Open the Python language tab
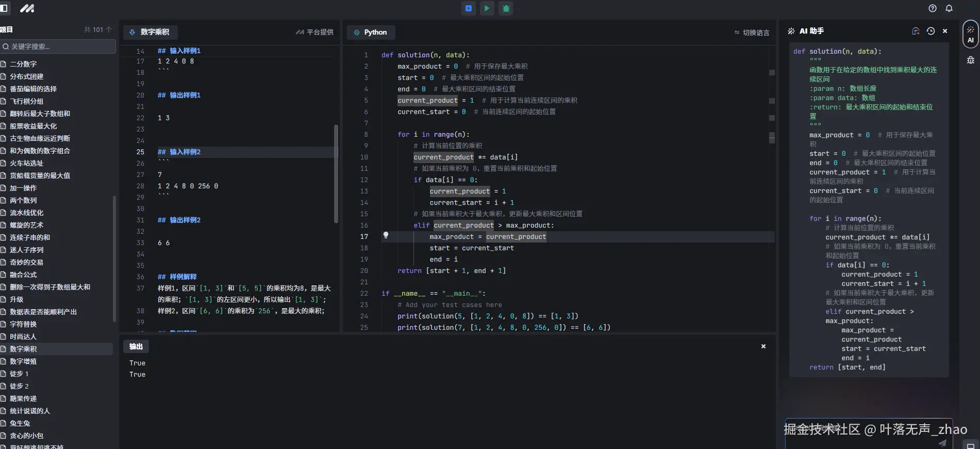The width and height of the screenshot is (980, 449). 370,32
